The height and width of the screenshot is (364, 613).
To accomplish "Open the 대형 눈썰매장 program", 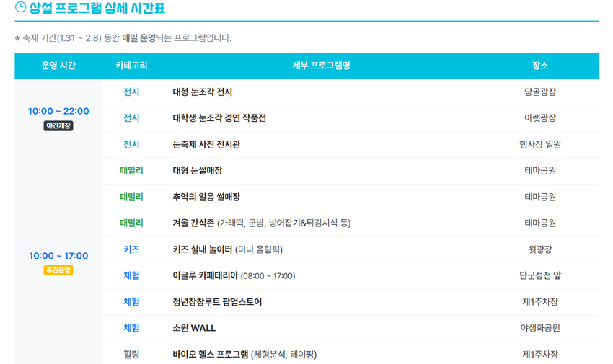I will (x=197, y=171).
